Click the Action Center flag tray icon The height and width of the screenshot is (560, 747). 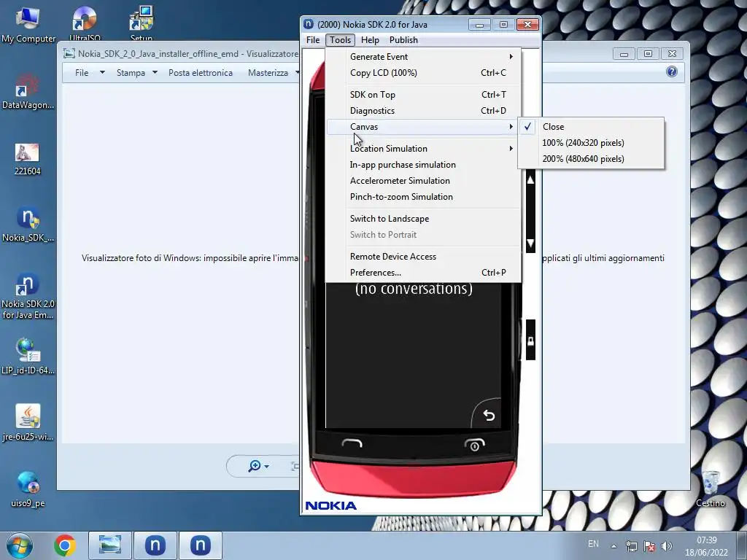point(649,546)
